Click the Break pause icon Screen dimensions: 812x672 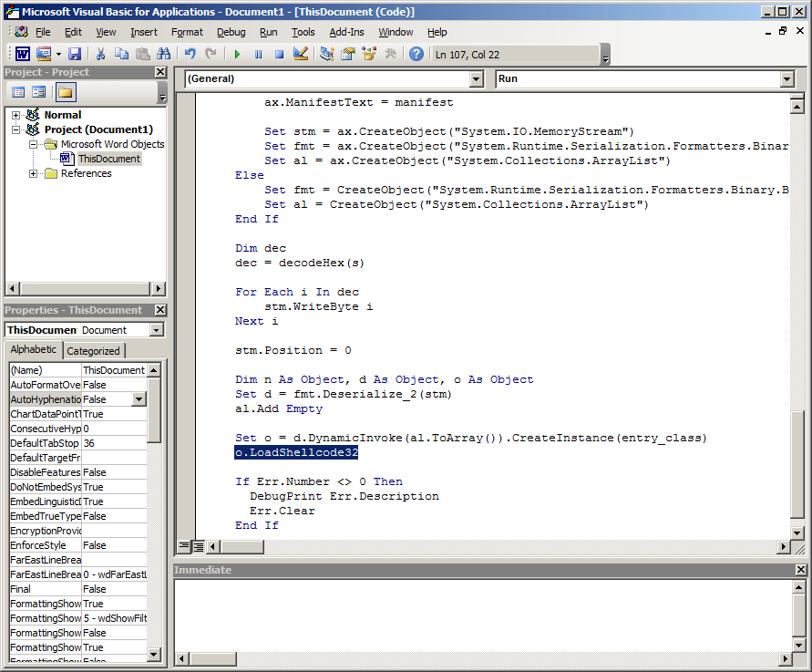(259, 54)
